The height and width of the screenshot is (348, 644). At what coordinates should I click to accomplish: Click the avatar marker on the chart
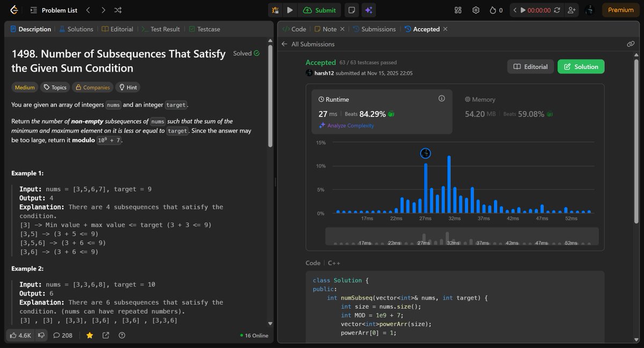426,154
